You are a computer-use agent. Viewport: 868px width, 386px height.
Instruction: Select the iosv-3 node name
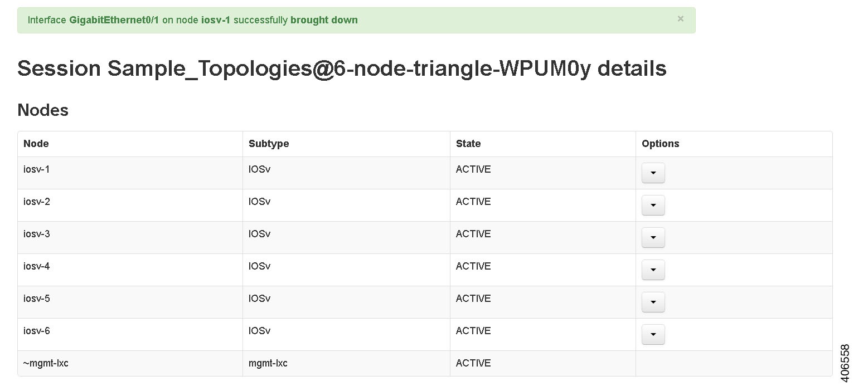pos(37,234)
